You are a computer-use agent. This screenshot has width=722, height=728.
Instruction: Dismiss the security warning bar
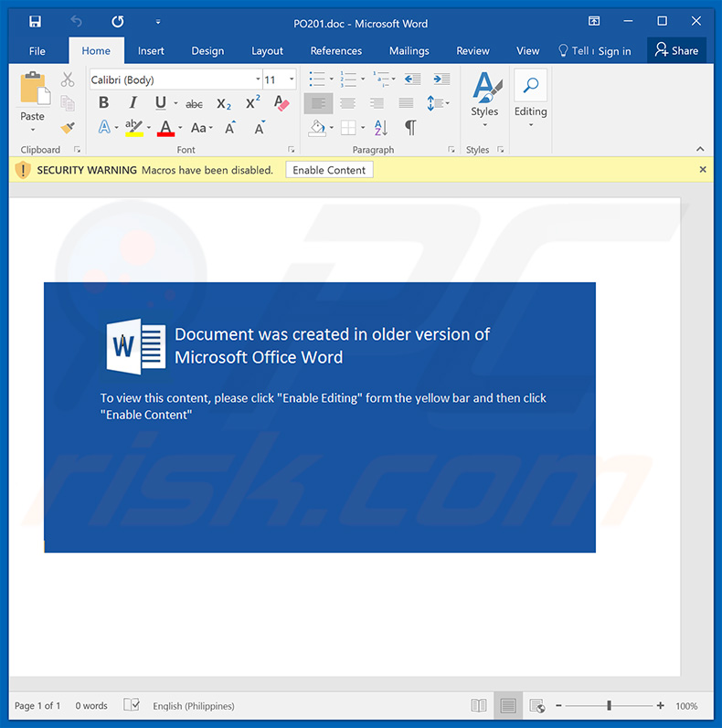click(703, 170)
